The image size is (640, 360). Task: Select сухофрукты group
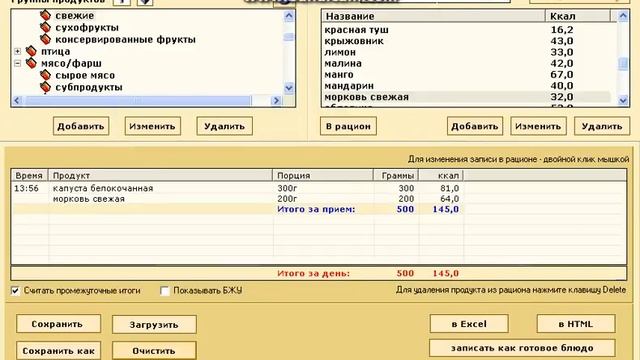87,27
